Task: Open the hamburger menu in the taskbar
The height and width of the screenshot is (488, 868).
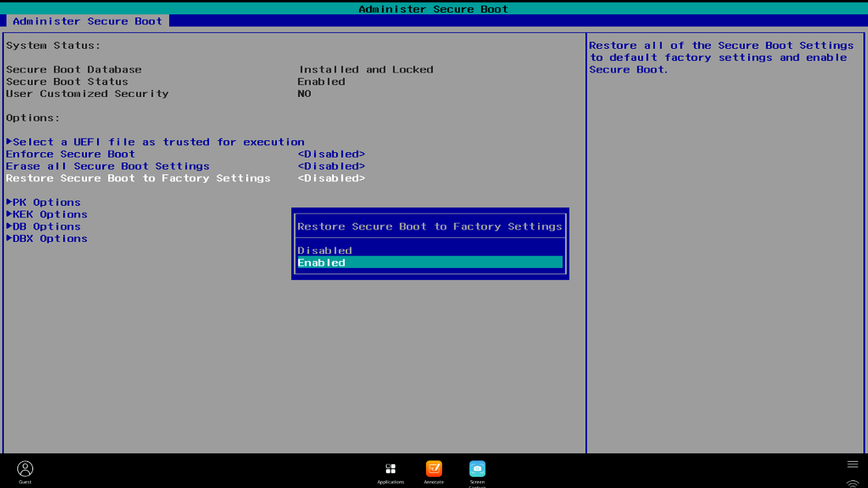Action: (x=852, y=464)
